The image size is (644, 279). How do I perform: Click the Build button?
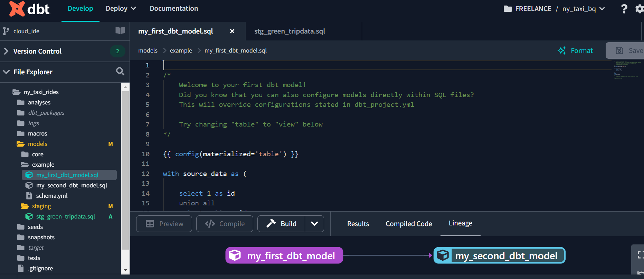coord(281,224)
